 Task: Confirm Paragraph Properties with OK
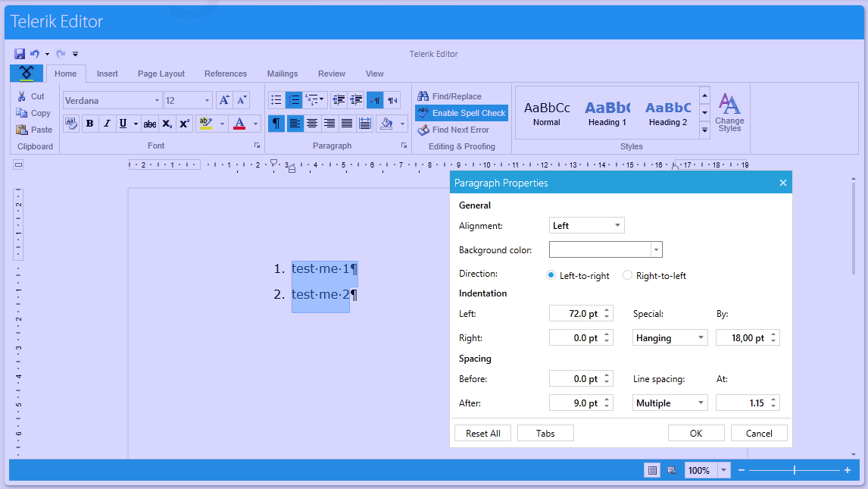point(696,433)
